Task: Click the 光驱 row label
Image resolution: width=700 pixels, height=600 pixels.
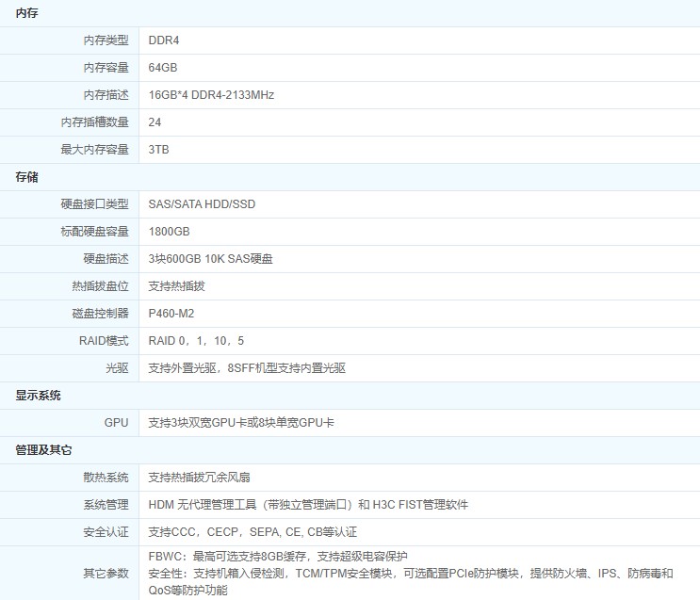Action: click(117, 368)
